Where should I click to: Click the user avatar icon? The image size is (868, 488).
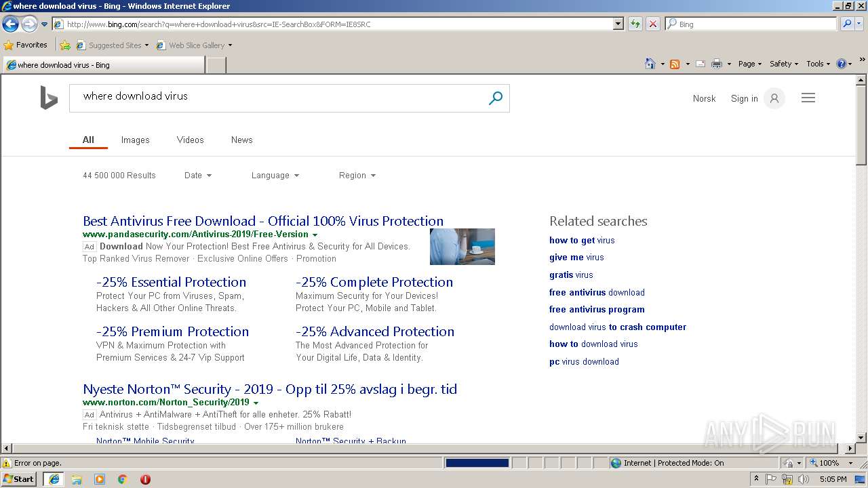(774, 98)
